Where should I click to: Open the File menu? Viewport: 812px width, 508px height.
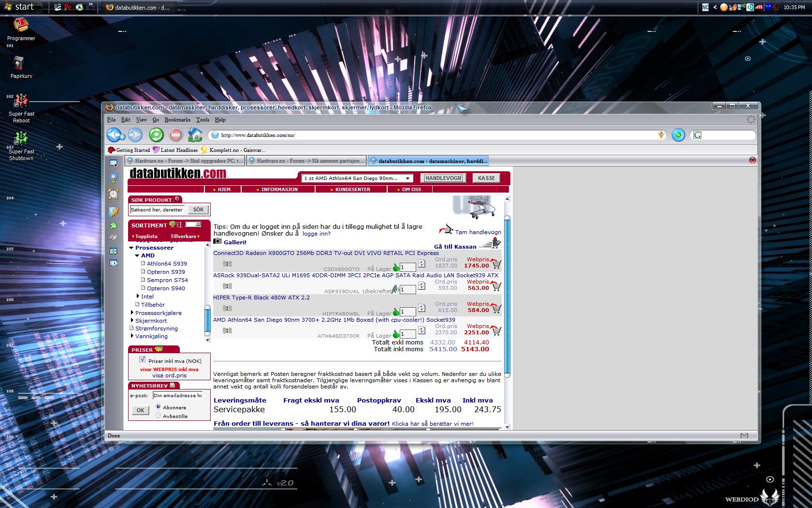(x=111, y=120)
